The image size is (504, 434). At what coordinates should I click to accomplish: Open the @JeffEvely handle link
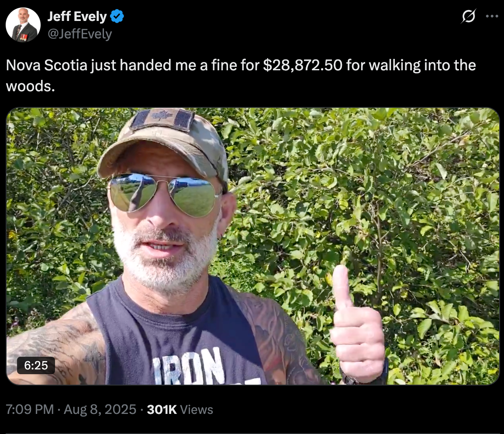click(x=80, y=34)
